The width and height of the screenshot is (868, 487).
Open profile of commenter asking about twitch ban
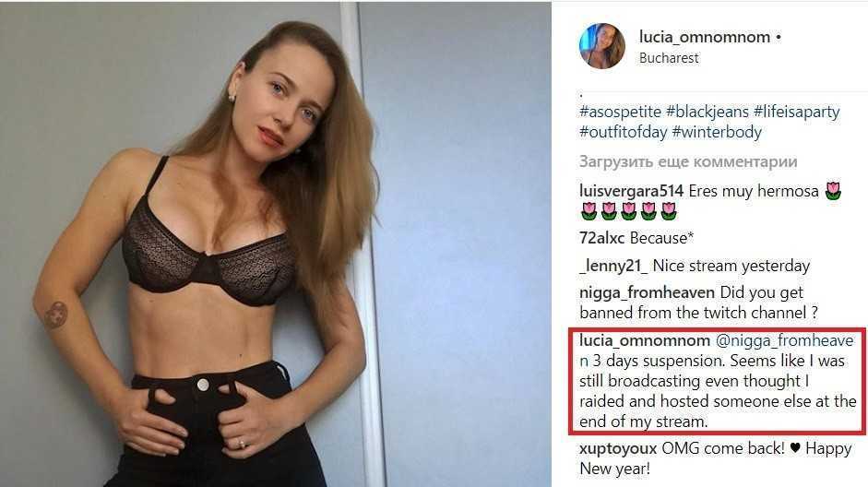647,292
